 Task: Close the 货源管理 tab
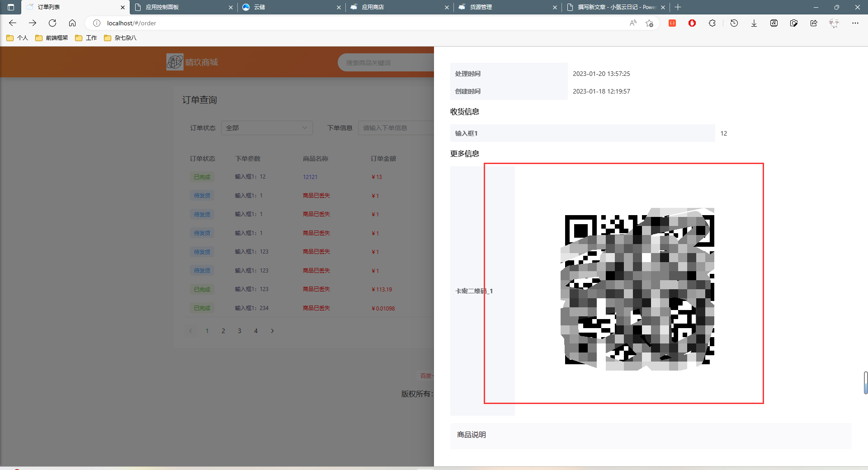click(555, 7)
